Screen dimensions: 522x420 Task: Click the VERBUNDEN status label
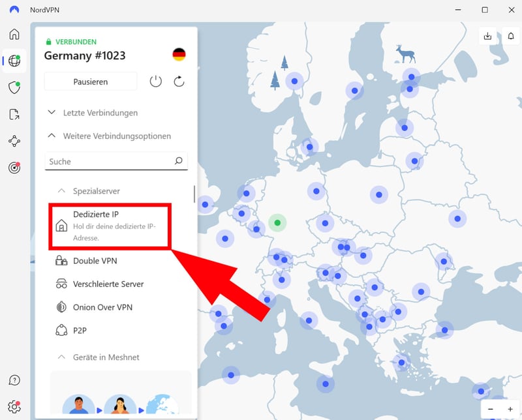(x=76, y=42)
